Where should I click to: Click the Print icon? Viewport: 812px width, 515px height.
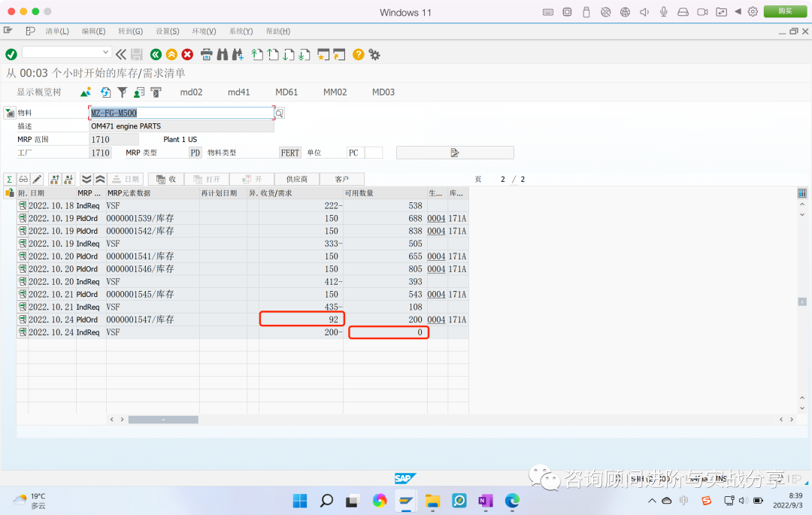coord(206,54)
